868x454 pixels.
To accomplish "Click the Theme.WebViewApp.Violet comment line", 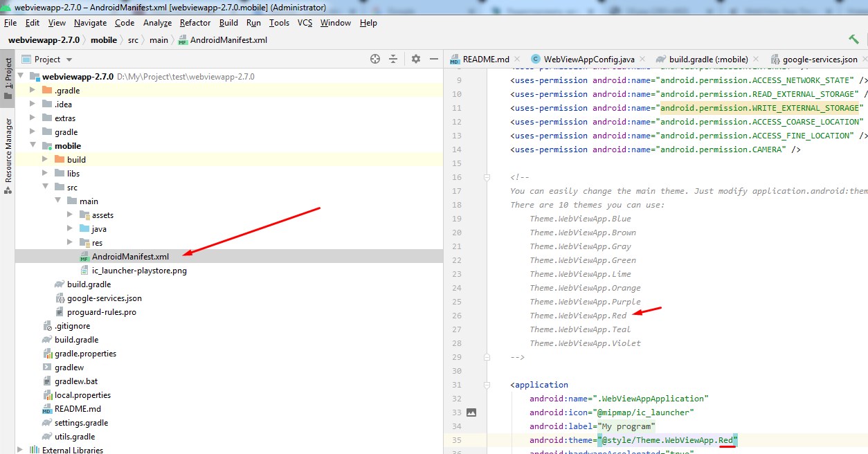I will [585, 343].
